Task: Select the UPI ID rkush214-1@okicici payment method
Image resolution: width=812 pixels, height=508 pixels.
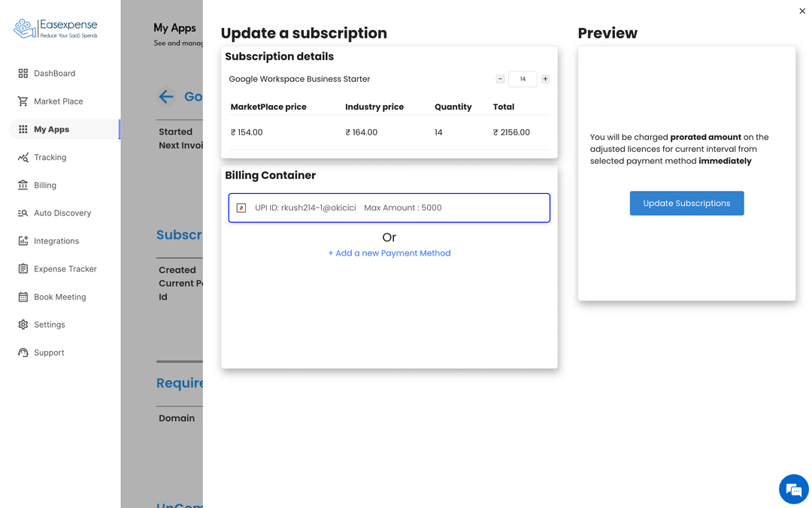Action: tap(389, 208)
